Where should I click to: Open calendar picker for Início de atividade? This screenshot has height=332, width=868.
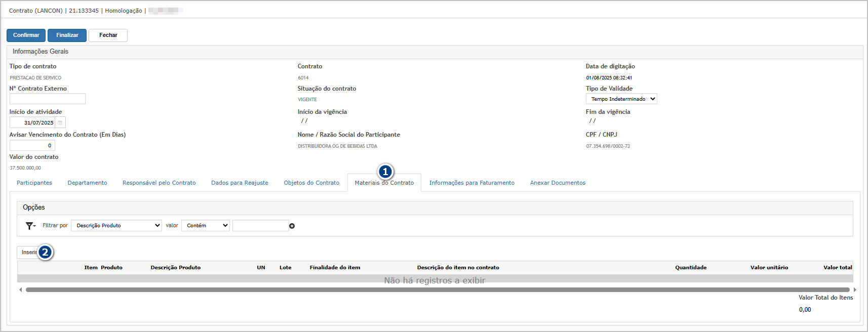click(60, 122)
